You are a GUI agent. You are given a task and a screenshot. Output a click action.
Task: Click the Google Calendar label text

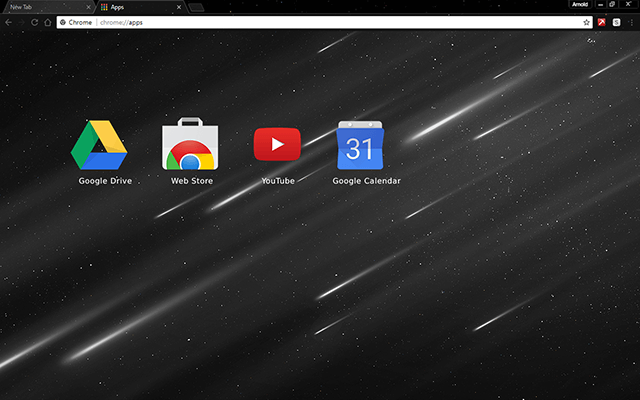(x=367, y=181)
